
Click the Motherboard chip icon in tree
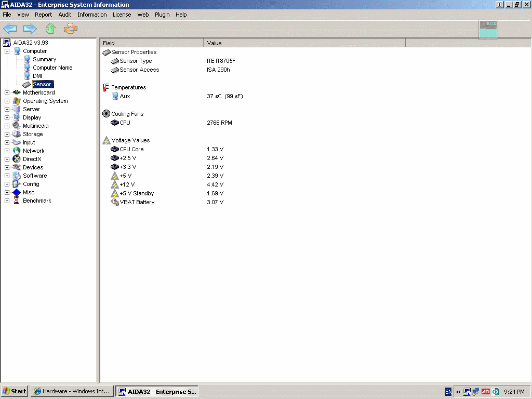click(17, 92)
